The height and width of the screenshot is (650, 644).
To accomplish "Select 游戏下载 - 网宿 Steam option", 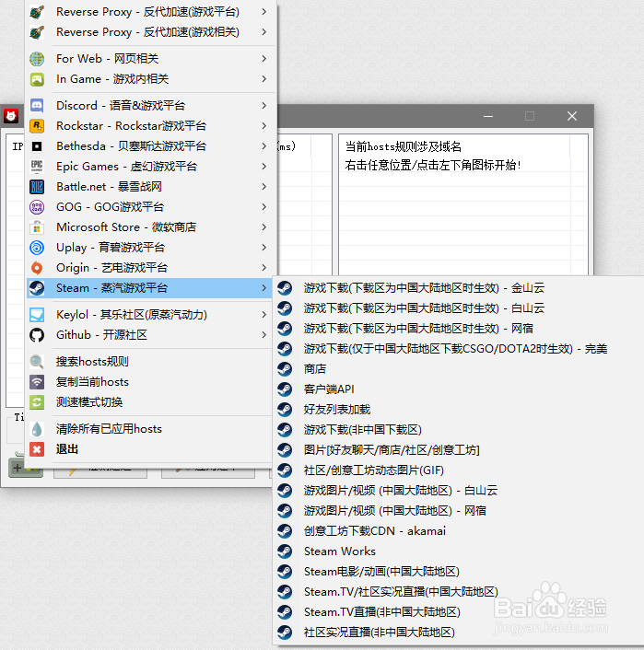I will 459,329.
